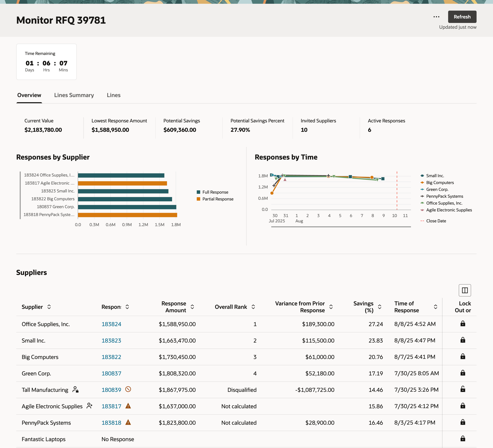Toggle the lock on the Green Corp. row
The width and height of the screenshot is (493, 448).
pyautogui.click(x=463, y=373)
